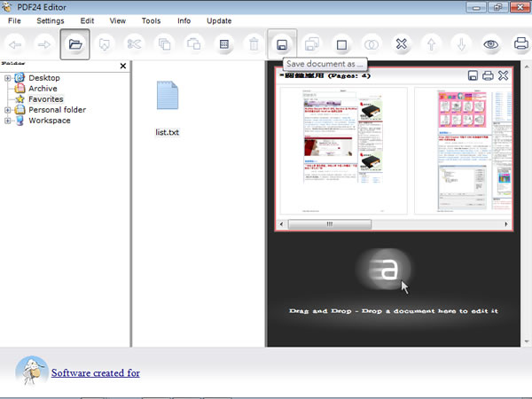The height and width of the screenshot is (399, 532).
Task: Expand the Workspace tree node
Action: pyautogui.click(x=8, y=121)
